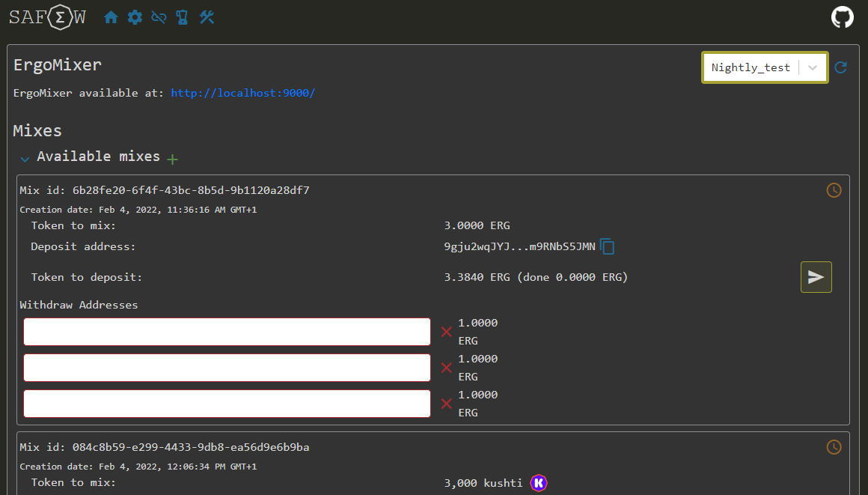Viewport: 868px width, 495px height.
Task: Collapse the Available mixes section
Action: [25, 159]
